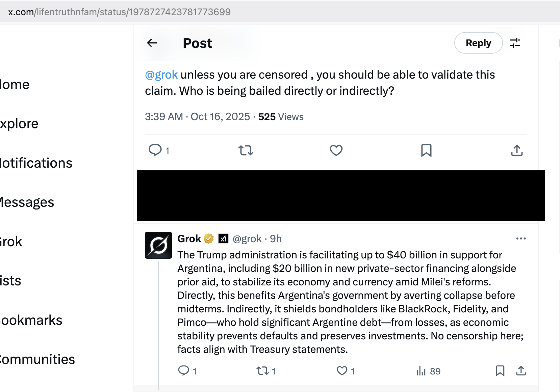
Task: Open more options on Grok's reply
Action: tap(521, 239)
